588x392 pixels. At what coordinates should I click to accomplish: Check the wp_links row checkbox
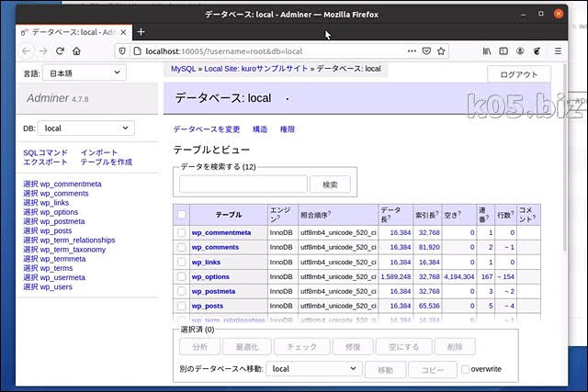182,262
